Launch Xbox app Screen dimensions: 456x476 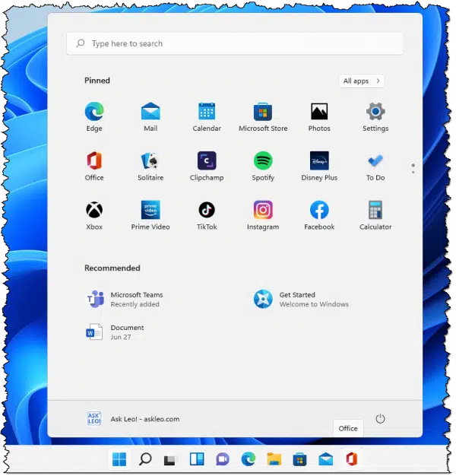[94, 215]
